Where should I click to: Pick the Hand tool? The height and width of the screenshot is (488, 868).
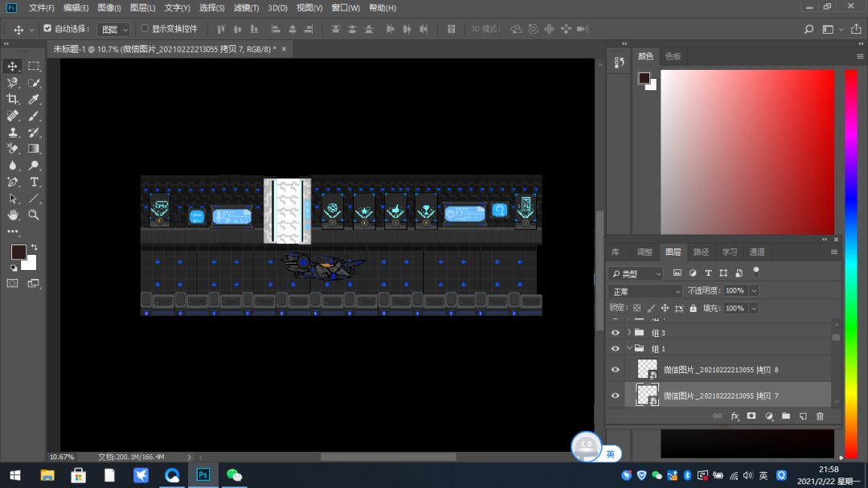tap(12, 215)
